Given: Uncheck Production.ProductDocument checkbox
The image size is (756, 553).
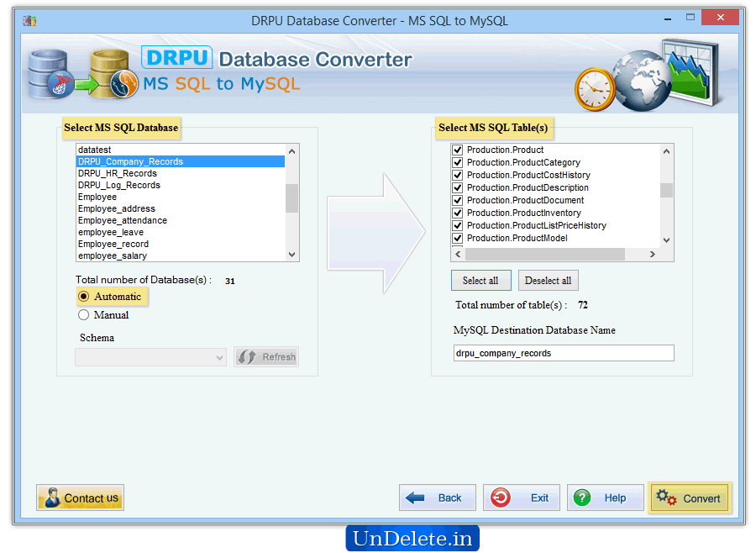Looking at the screenshot, I should tap(458, 200).
